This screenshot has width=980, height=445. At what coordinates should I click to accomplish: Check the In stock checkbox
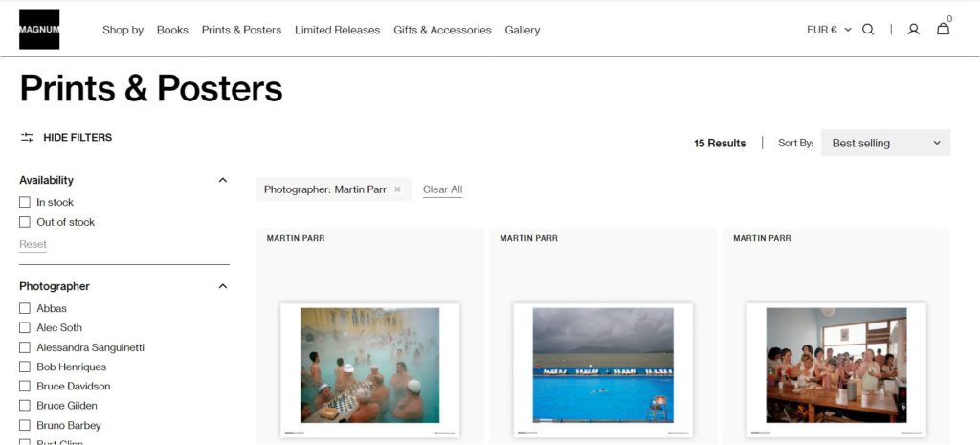click(x=24, y=202)
